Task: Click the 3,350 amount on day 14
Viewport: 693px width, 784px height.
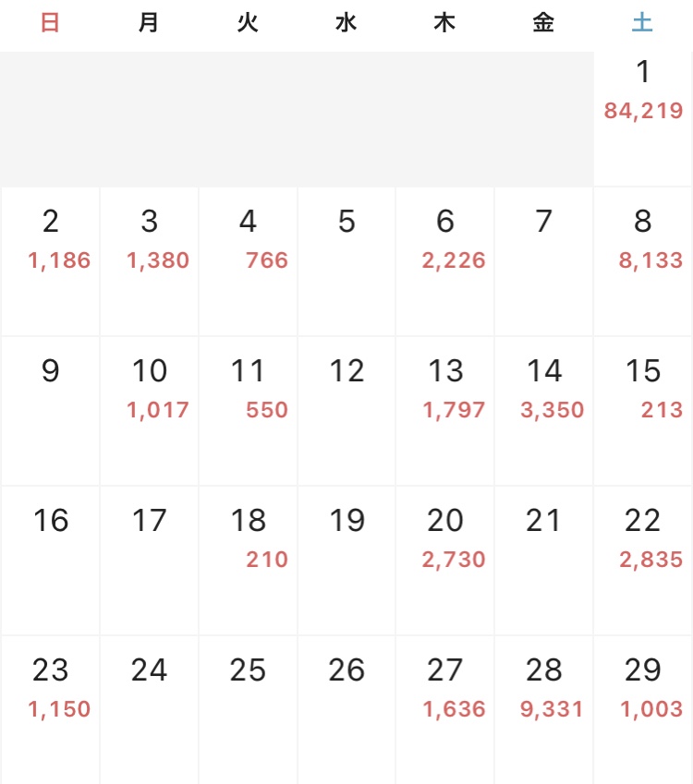Action: (553, 410)
